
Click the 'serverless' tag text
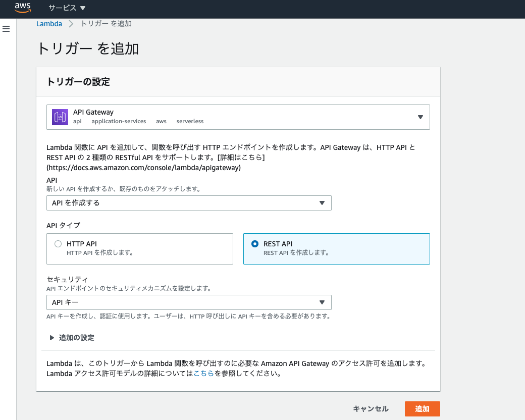pyautogui.click(x=190, y=121)
